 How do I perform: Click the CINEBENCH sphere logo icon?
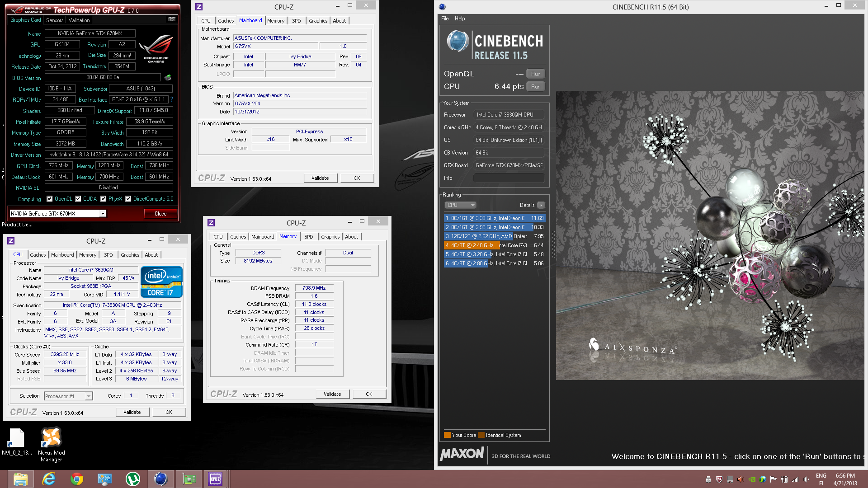458,41
